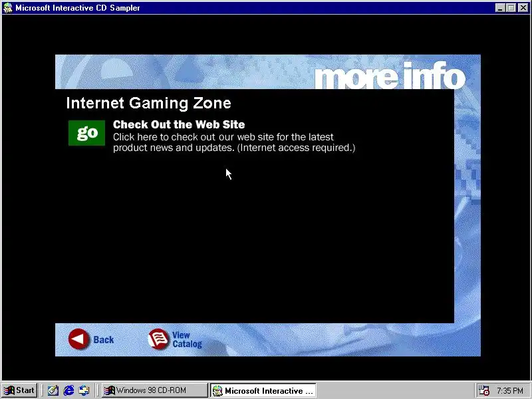This screenshot has width=532, height=399.
Task: Close the CD Sampler window
Action: coord(523,8)
